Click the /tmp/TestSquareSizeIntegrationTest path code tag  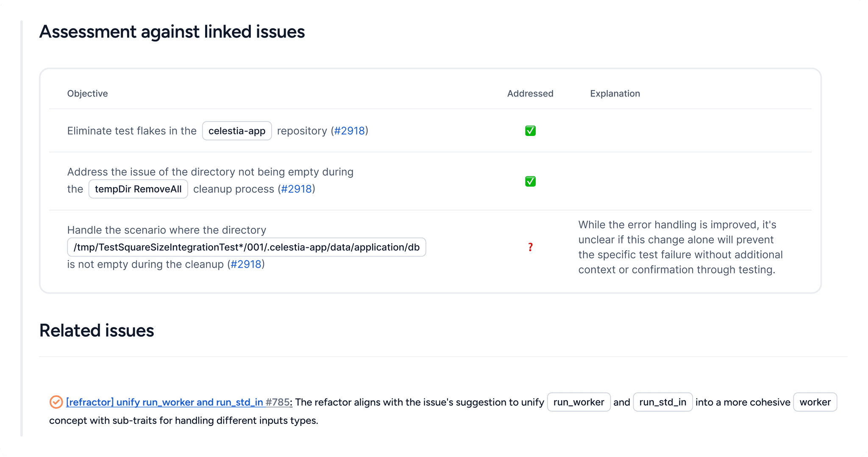pos(246,247)
